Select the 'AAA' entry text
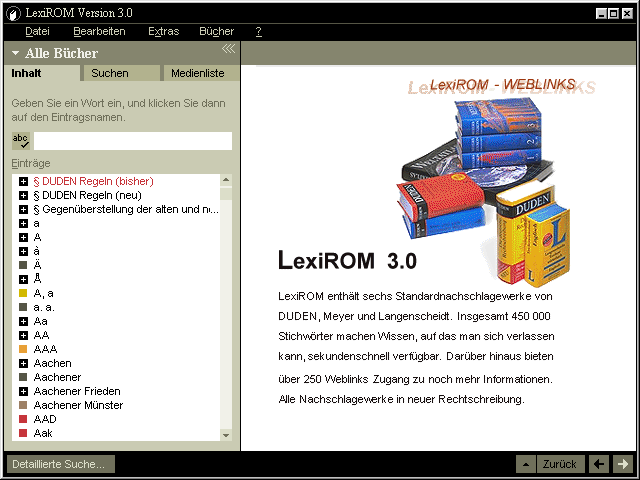640x480 pixels. [45, 349]
